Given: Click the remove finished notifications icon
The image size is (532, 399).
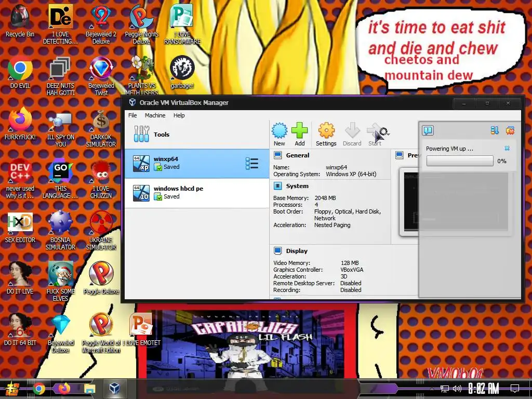Looking at the screenshot, I should click(x=510, y=130).
